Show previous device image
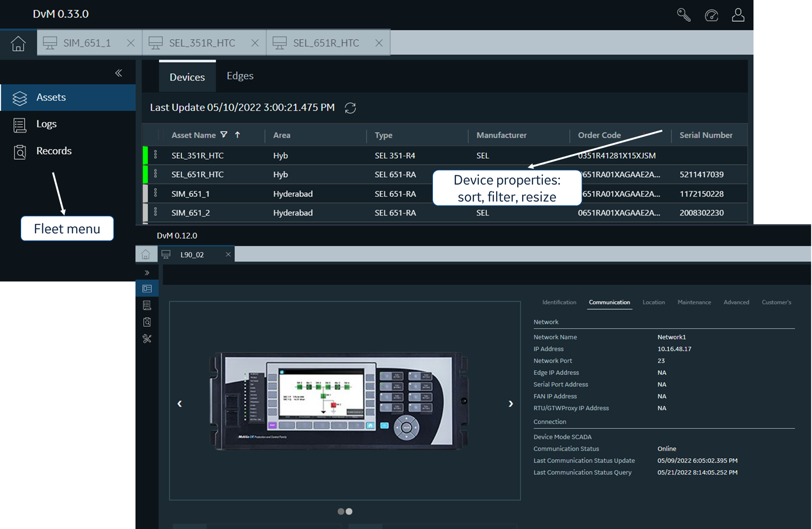Viewport: 812px width, 529px height. [179, 404]
